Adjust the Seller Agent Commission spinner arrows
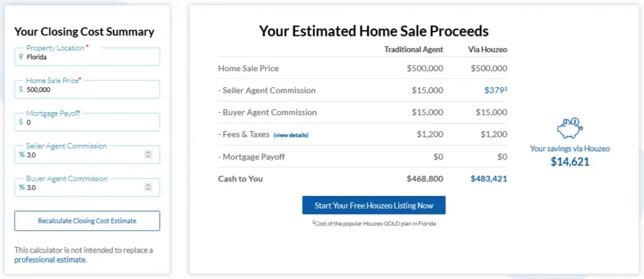The height and width of the screenshot is (279, 644). click(x=148, y=155)
